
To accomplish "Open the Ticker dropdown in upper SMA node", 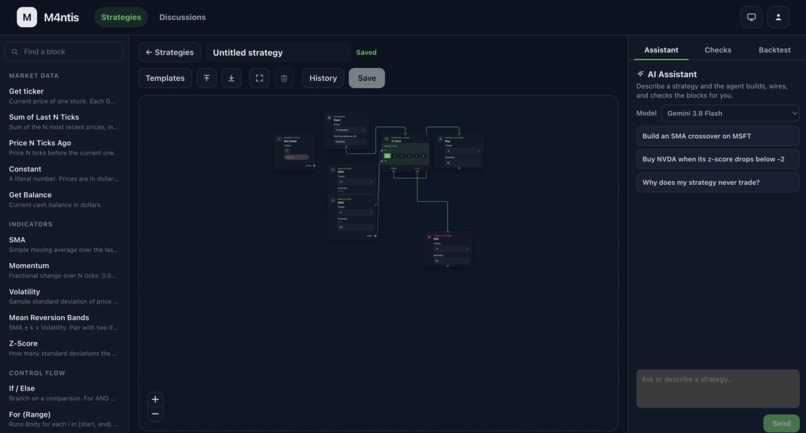I will coord(355,182).
